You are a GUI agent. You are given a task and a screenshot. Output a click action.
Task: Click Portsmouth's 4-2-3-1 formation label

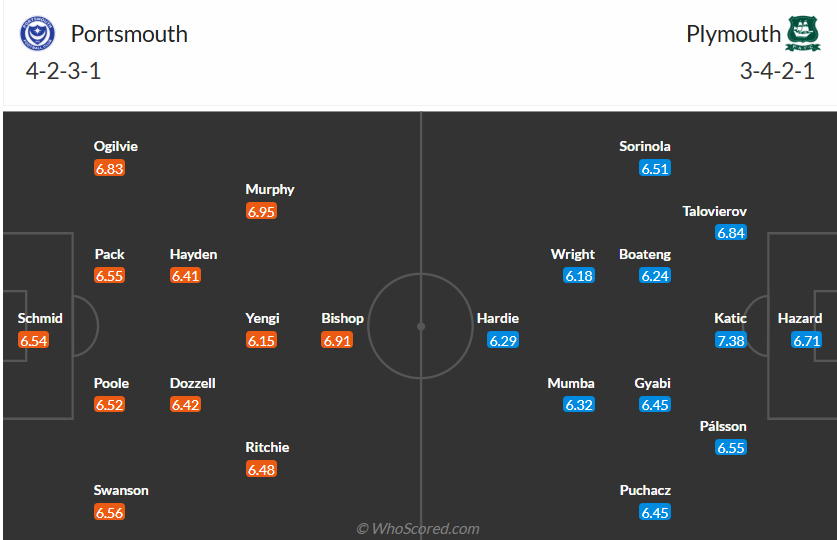click(x=63, y=71)
